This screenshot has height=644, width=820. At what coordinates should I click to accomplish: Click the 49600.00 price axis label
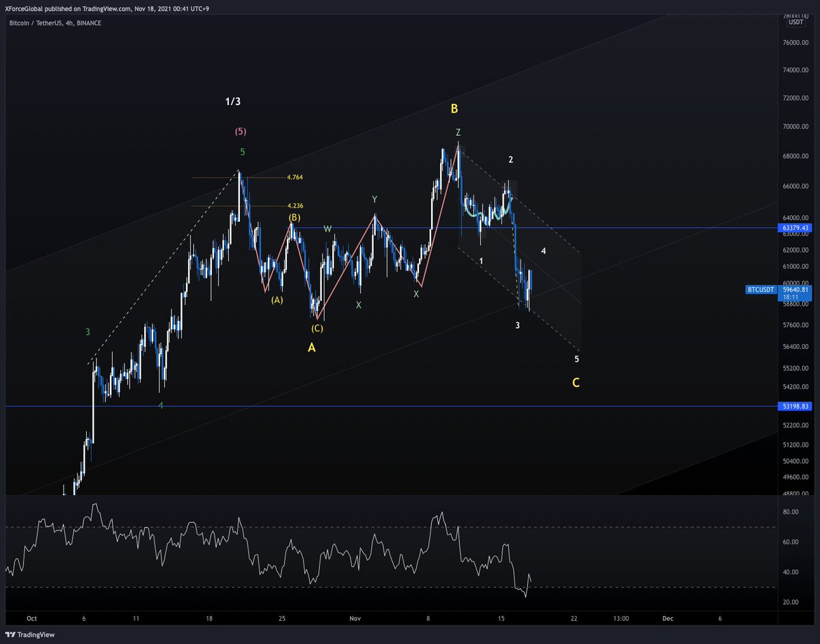pos(795,477)
